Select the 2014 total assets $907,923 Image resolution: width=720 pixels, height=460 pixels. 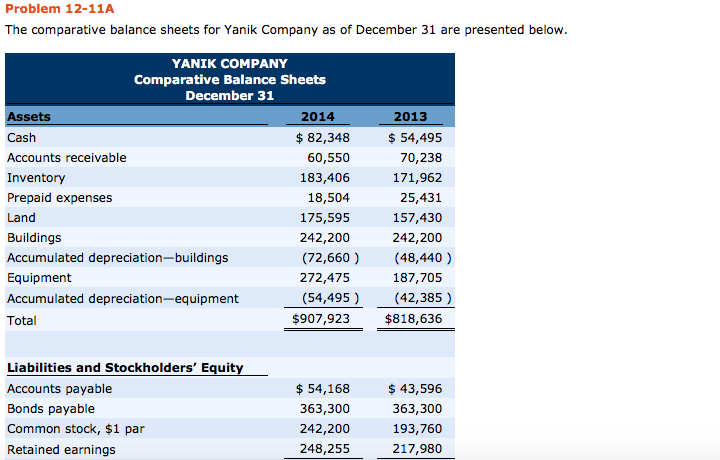coord(320,320)
